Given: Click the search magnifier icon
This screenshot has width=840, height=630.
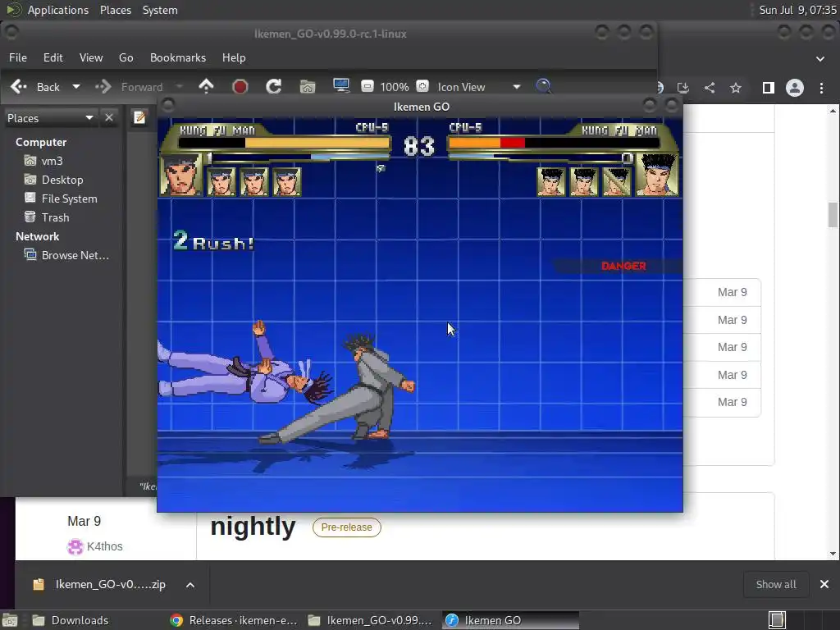Looking at the screenshot, I should click(x=543, y=86).
